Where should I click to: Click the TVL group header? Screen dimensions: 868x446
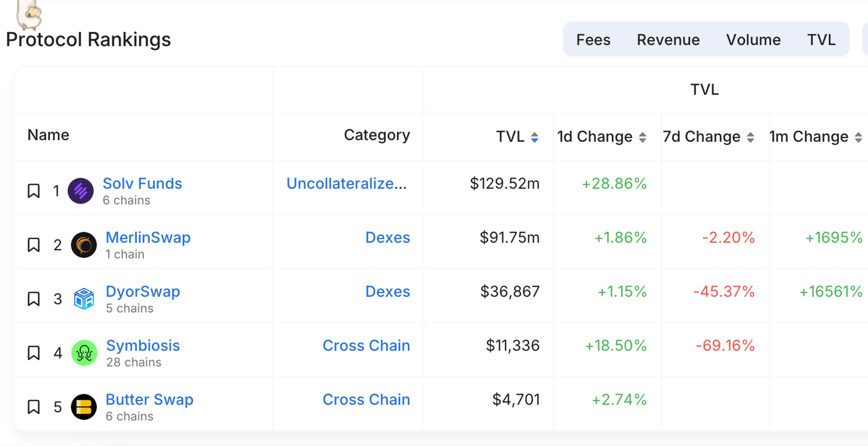[x=704, y=89]
